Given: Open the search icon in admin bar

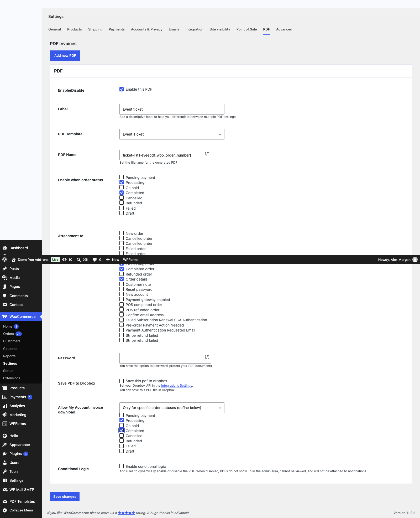Looking at the screenshot, I should (79, 260).
